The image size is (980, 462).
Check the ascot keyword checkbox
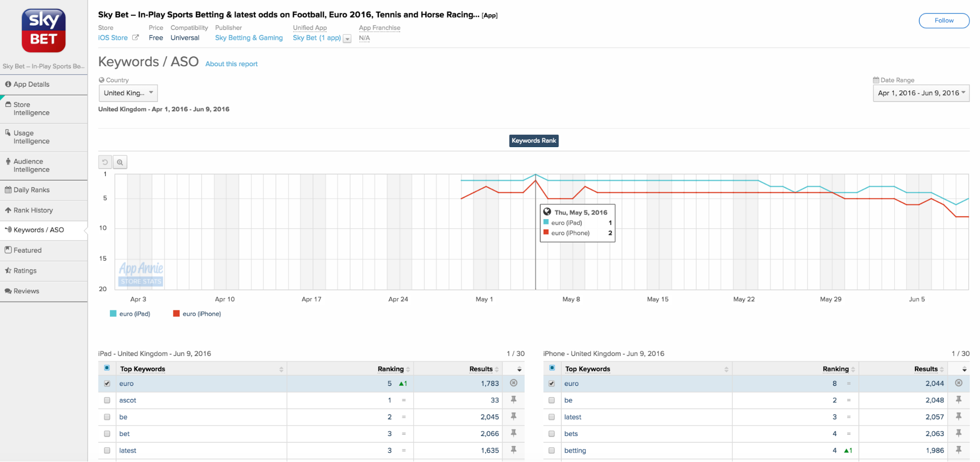tap(107, 400)
